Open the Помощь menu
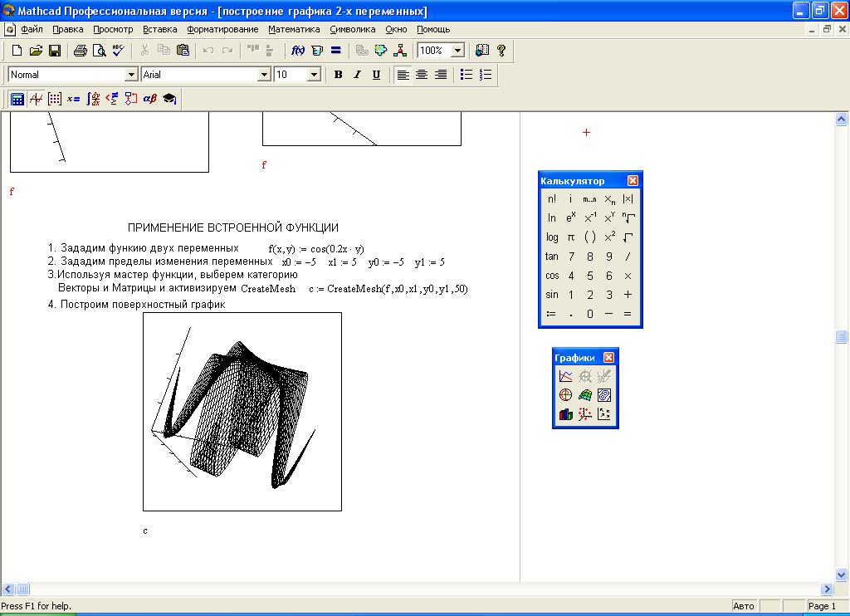This screenshot has width=850, height=616. click(433, 29)
